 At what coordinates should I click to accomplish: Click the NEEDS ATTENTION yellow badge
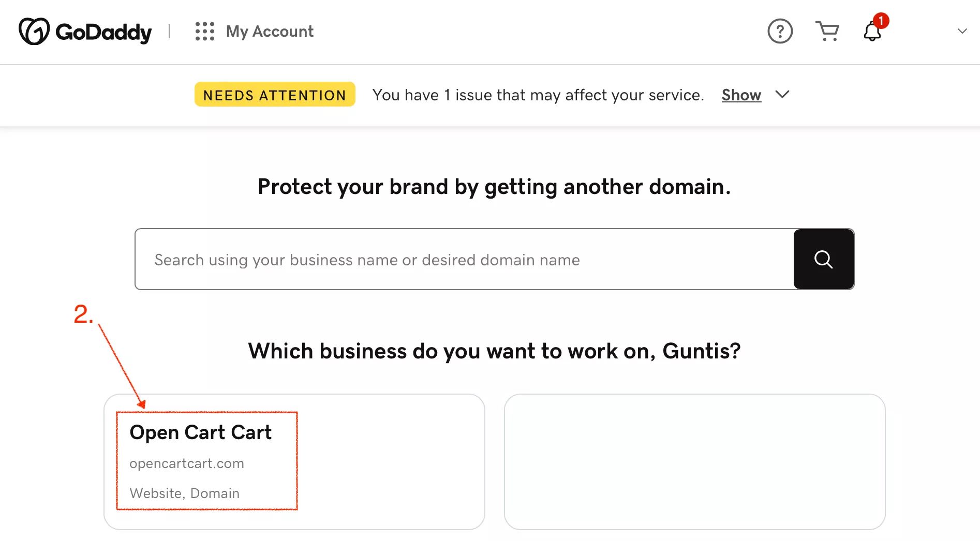pos(275,95)
